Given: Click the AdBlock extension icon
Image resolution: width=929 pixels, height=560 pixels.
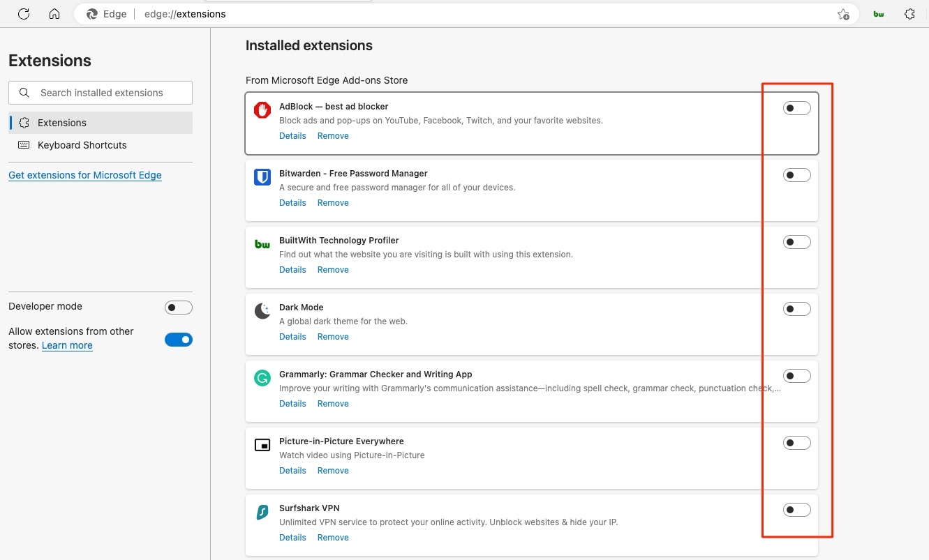Looking at the screenshot, I should click(262, 110).
